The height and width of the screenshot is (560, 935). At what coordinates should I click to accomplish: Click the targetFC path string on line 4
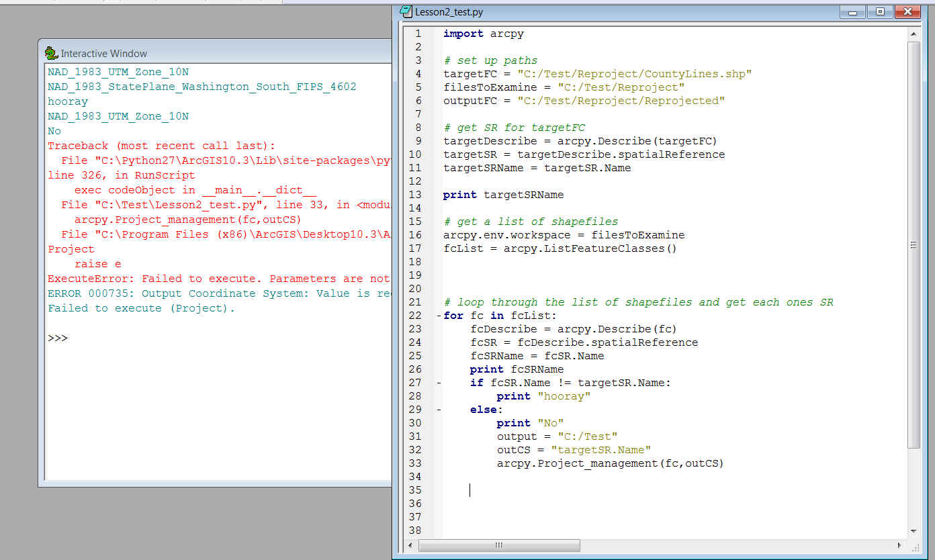point(635,74)
